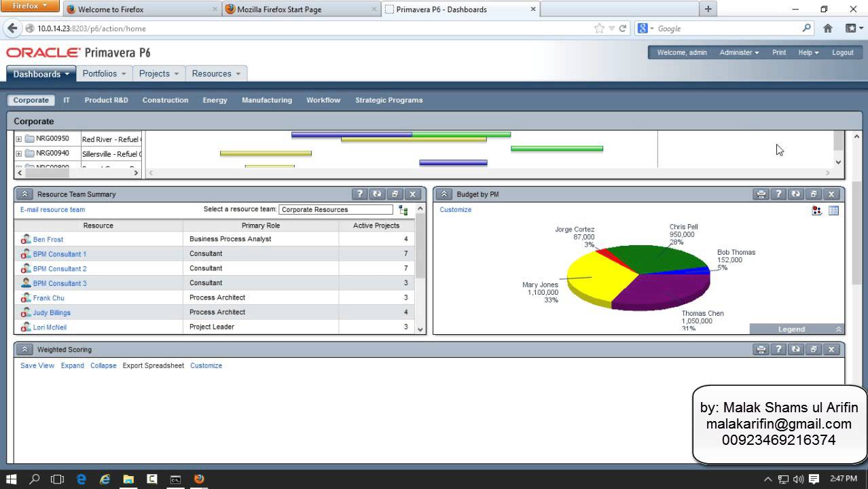The image size is (868, 489).
Task: Open help for Weighted Scoring portlet
Action: pyautogui.click(x=779, y=350)
